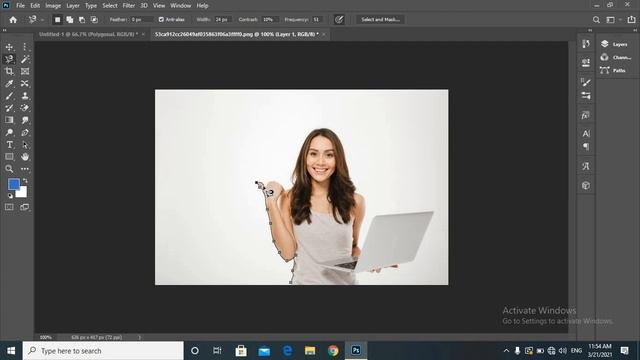Choose New selection mode
Image resolution: width=640 pixels, height=360 pixels.
click(x=58, y=20)
